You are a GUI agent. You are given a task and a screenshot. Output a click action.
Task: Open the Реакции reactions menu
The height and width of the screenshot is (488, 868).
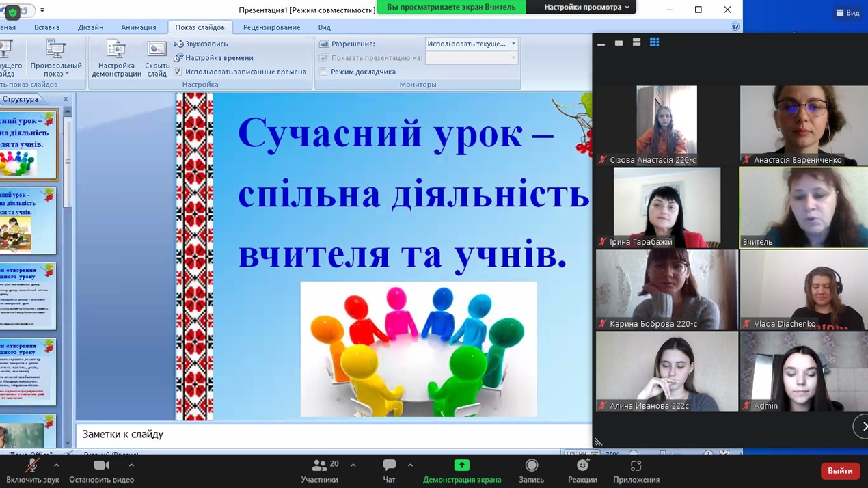[x=582, y=466]
